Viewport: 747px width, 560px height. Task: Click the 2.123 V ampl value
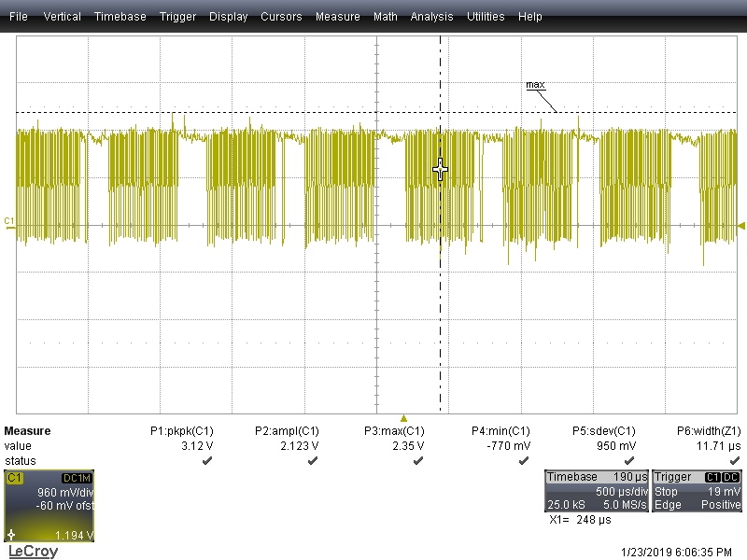pos(299,446)
